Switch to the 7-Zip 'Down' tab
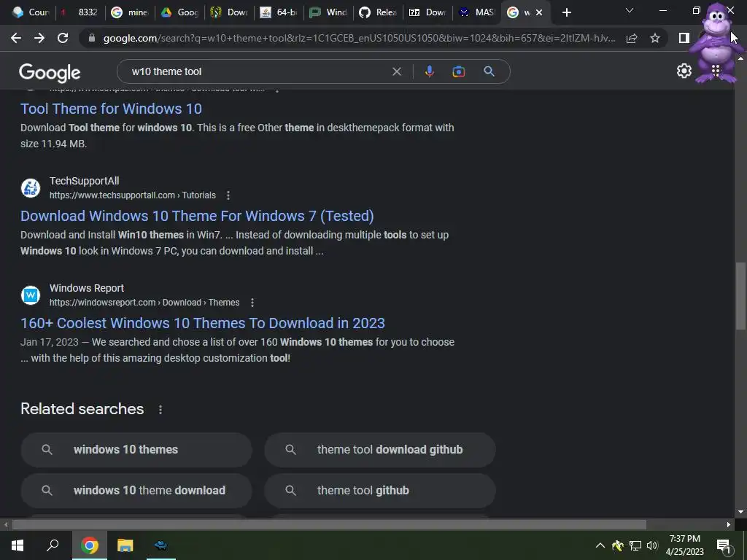This screenshot has height=560, width=747. [x=428, y=12]
